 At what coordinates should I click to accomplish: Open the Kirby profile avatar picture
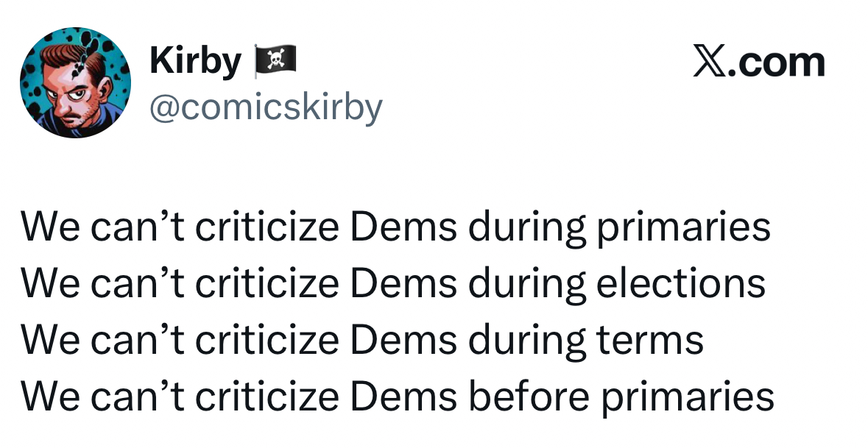[75, 82]
